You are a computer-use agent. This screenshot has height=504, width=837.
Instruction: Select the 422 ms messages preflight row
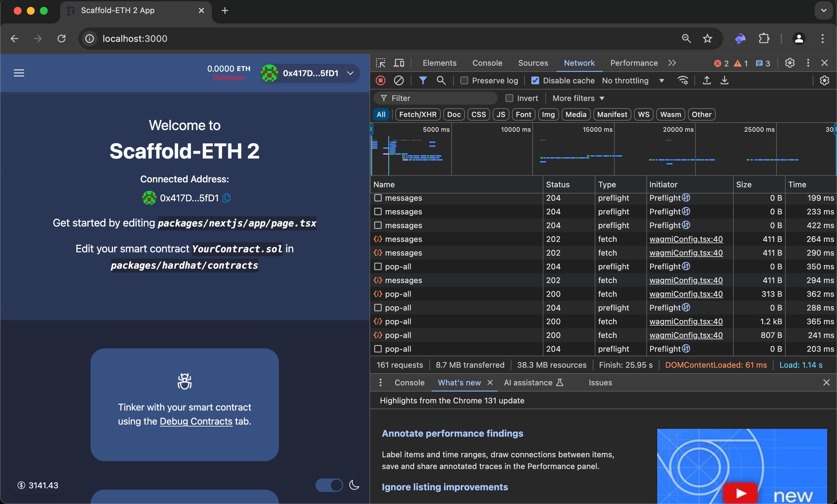point(603,226)
